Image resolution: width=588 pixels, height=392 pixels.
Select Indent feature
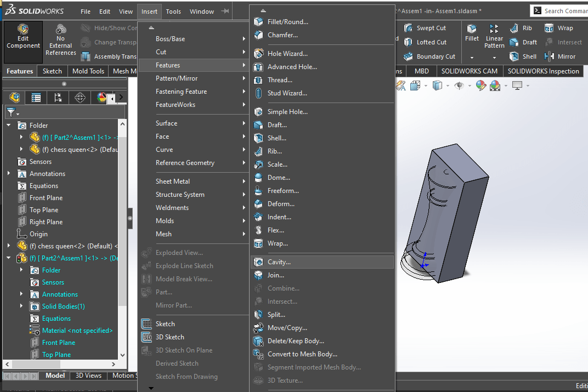pyautogui.click(x=322, y=217)
